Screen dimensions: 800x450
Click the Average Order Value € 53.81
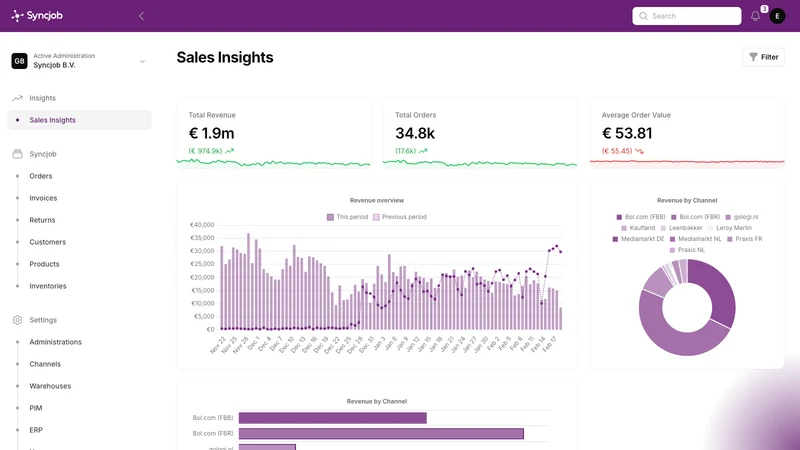[627, 133]
